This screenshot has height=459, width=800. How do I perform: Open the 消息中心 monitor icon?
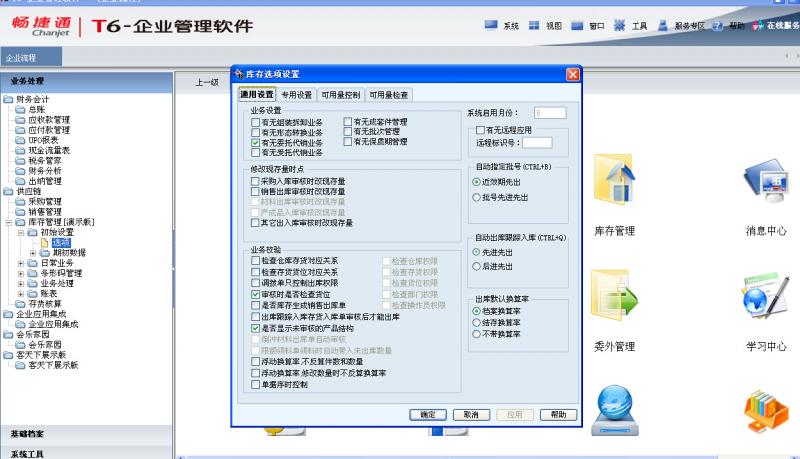[765, 181]
